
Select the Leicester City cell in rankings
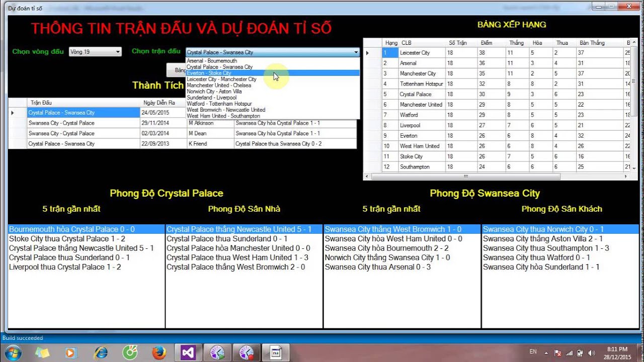(422, 53)
